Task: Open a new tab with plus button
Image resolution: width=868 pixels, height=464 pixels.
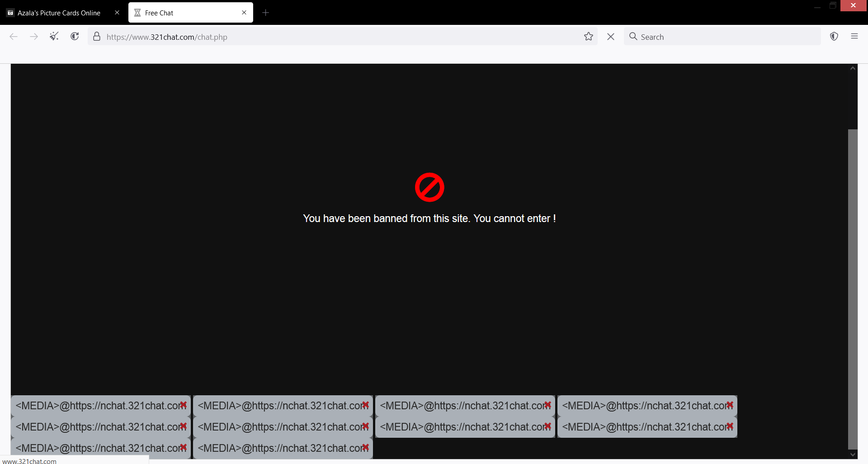Action: 266,13
